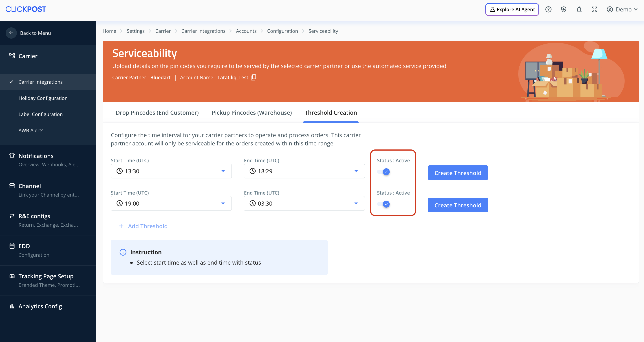Screen dimensions: 644x342
Task: Open Holiday Configuration in the sidebar
Action: (43, 98)
